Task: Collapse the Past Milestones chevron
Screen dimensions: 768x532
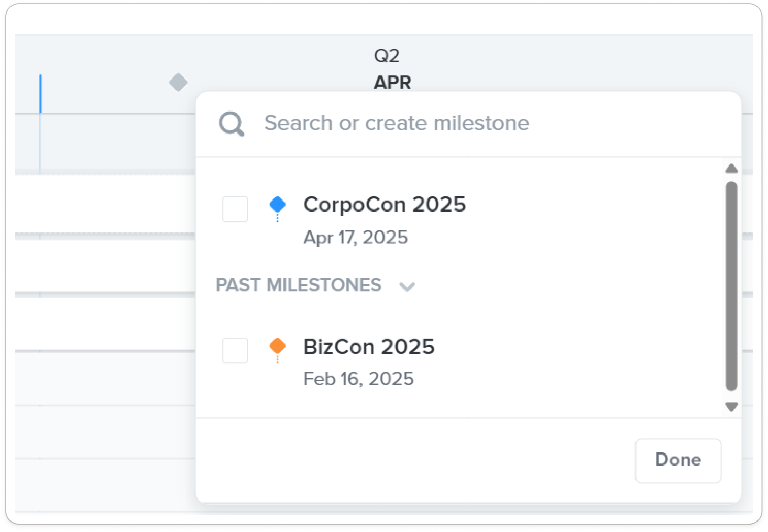Action: click(x=407, y=286)
